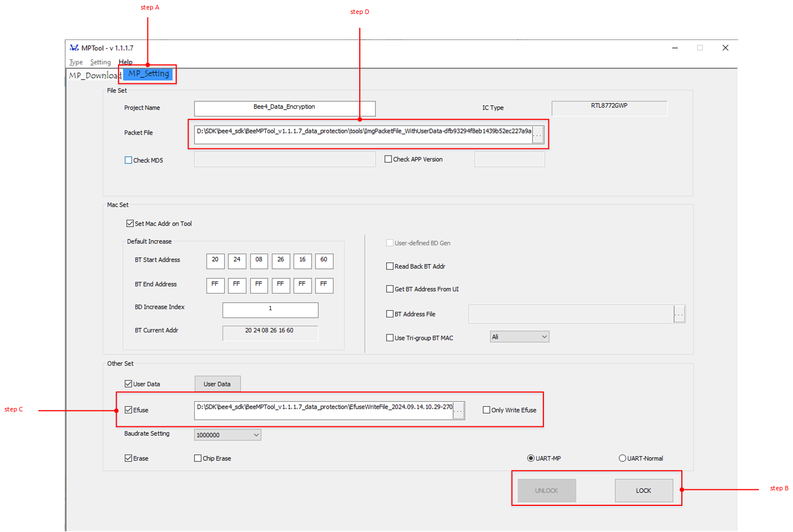The image size is (793, 532).
Task: Enable the Check MD5 checkbox
Action: [x=128, y=160]
